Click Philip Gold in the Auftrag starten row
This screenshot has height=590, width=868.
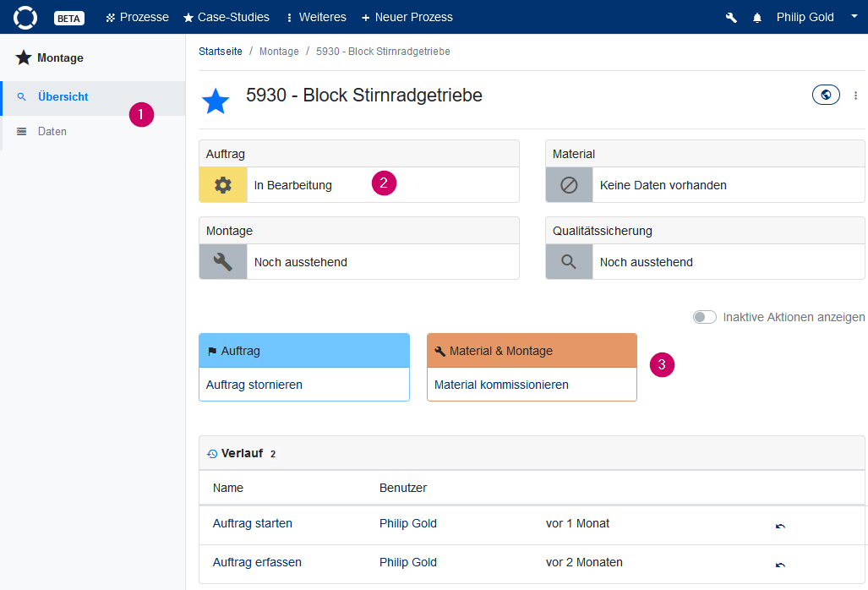[x=408, y=523]
